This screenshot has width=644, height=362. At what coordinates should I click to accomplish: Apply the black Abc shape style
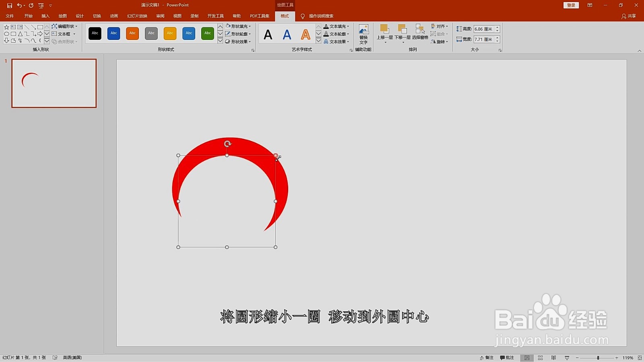[95, 33]
